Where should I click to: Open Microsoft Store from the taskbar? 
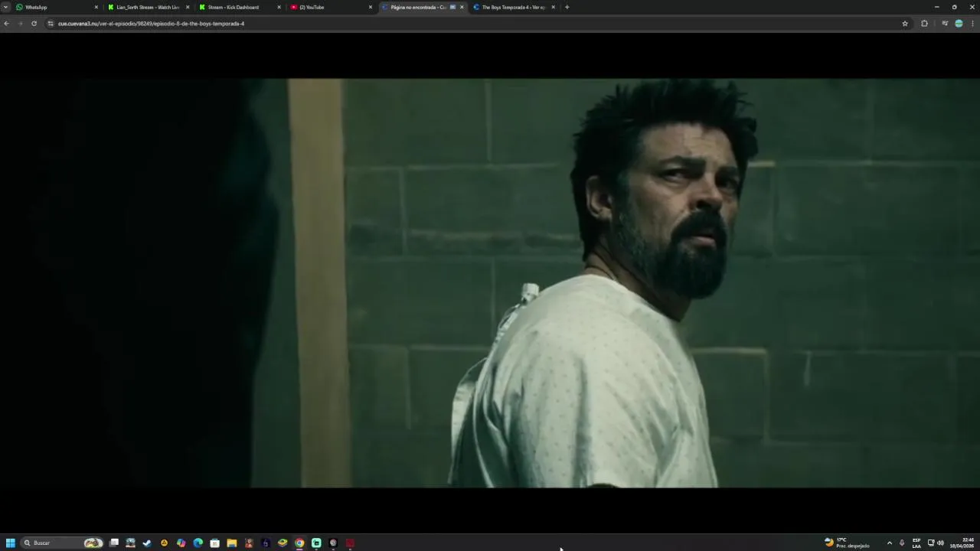[214, 543]
